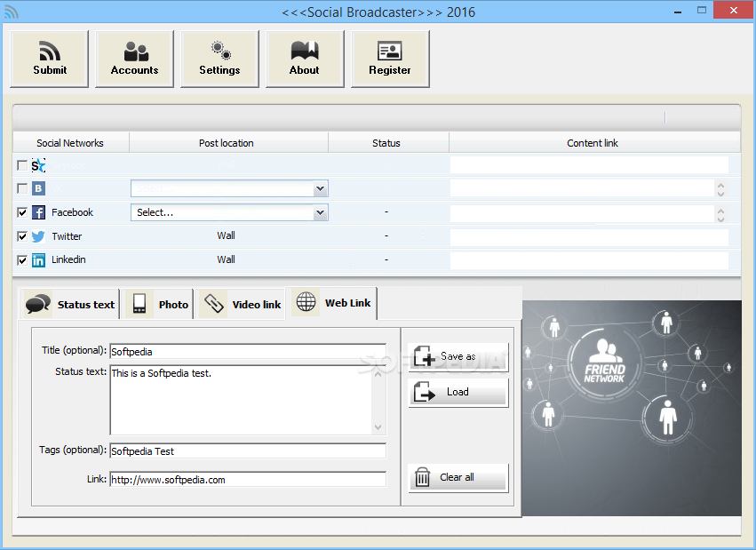The height and width of the screenshot is (550, 756).
Task: Click the Twitter bird icon
Action: click(x=38, y=236)
